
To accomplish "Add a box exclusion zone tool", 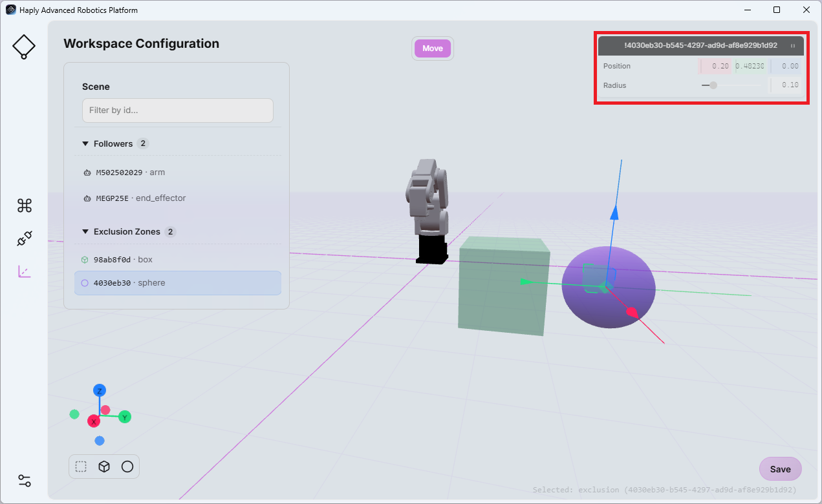I will [104, 467].
